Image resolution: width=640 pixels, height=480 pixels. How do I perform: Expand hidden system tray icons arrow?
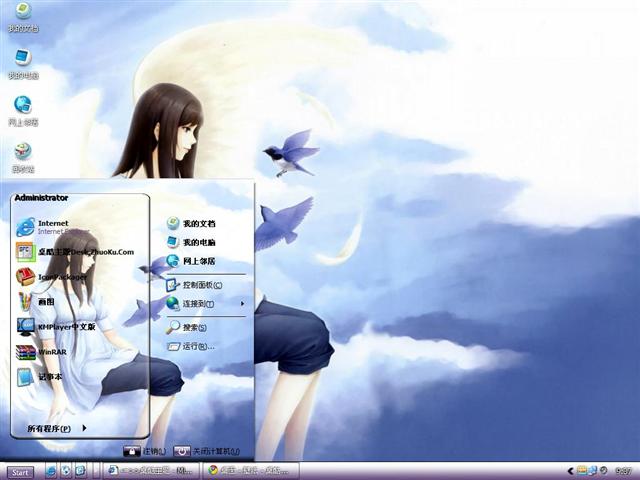(x=570, y=471)
